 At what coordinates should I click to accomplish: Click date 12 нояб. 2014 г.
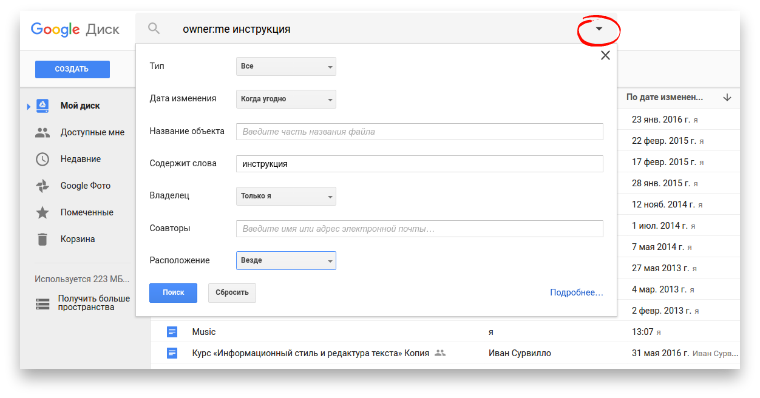click(x=664, y=204)
